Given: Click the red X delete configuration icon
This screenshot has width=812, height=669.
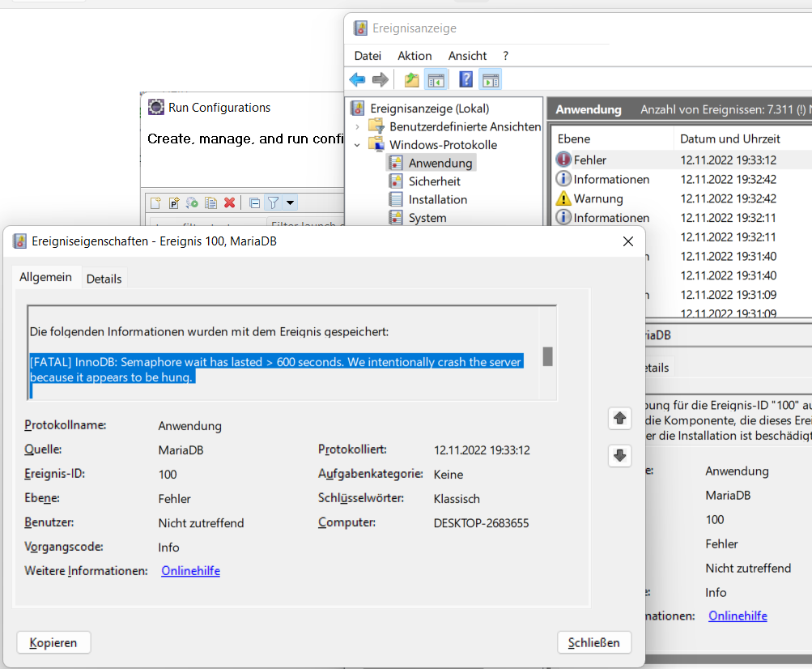Looking at the screenshot, I should (x=229, y=202).
